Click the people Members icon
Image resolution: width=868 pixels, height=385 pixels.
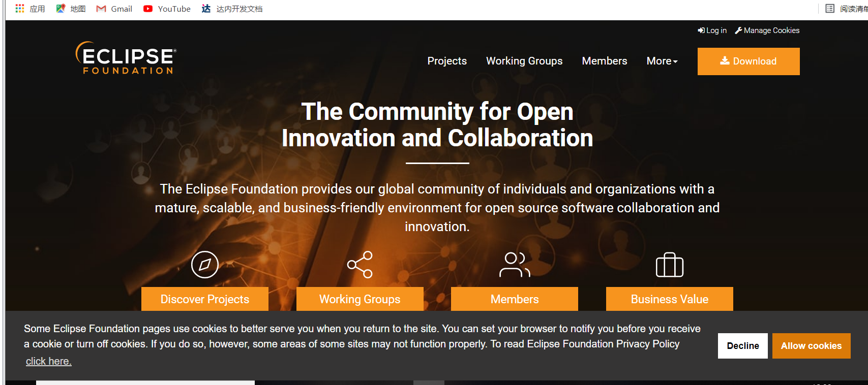[x=515, y=265]
